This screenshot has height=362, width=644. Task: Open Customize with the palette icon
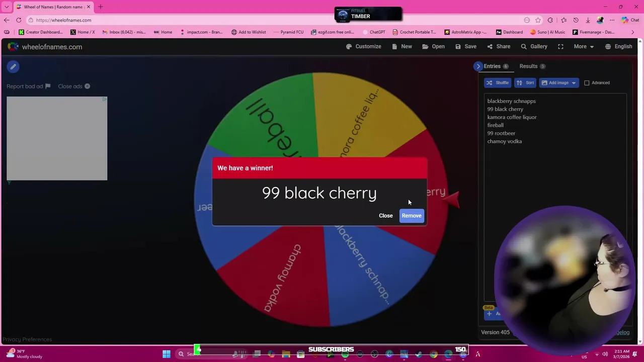[x=363, y=46]
